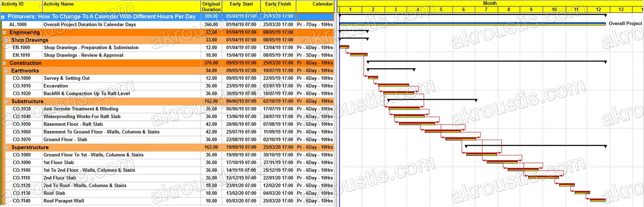Click '2nd Floor Slab' activity name
This screenshot has width=644, height=207.
60,178
